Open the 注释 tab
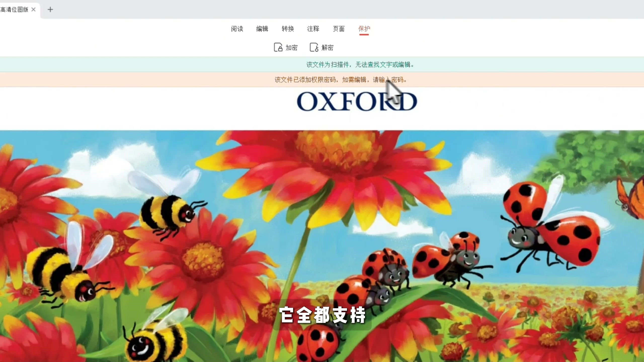Screen dimensions: 644x362 pyautogui.click(x=313, y=29)
